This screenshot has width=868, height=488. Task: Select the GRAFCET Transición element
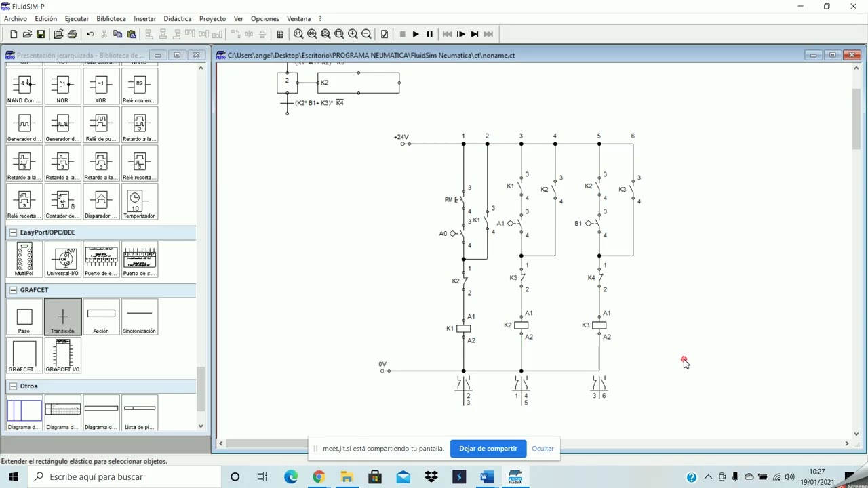point(62,317)
